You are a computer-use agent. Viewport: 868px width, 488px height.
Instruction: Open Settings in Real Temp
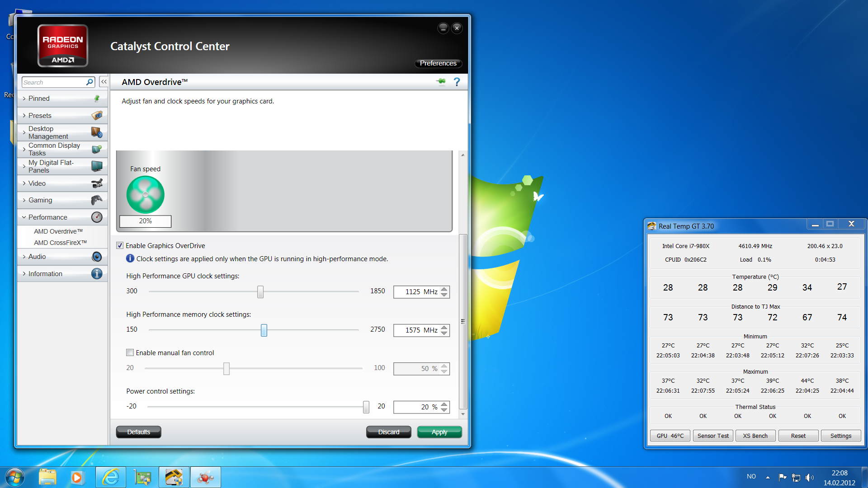841,436
